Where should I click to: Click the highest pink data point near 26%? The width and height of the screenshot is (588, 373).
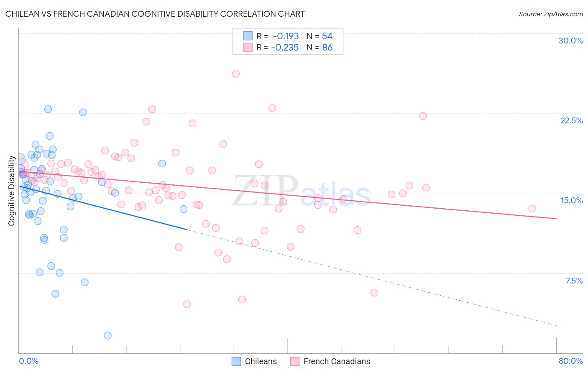click(x=235, y=74)
